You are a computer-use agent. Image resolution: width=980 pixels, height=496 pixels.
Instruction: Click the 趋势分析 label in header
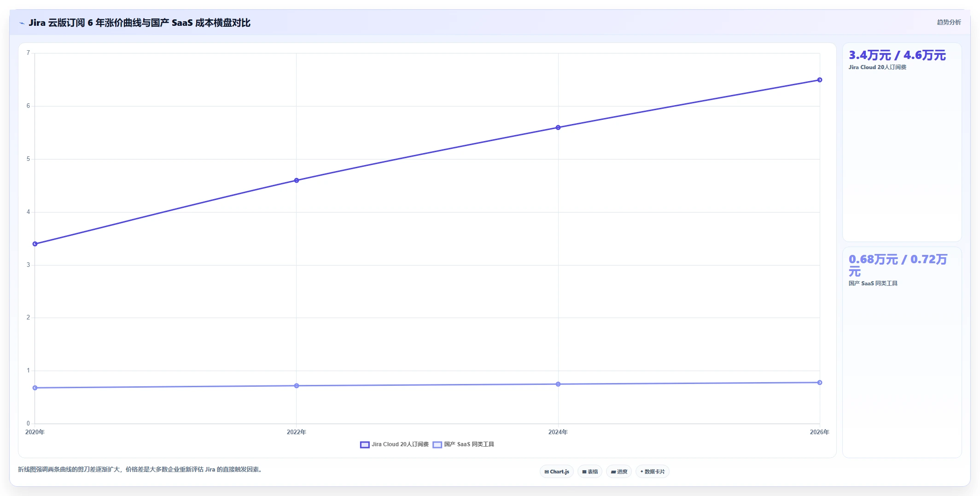click(949, 22)
